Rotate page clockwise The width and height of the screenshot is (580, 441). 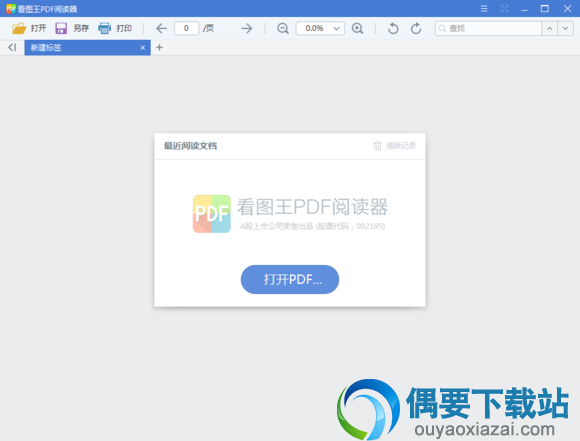416,28
